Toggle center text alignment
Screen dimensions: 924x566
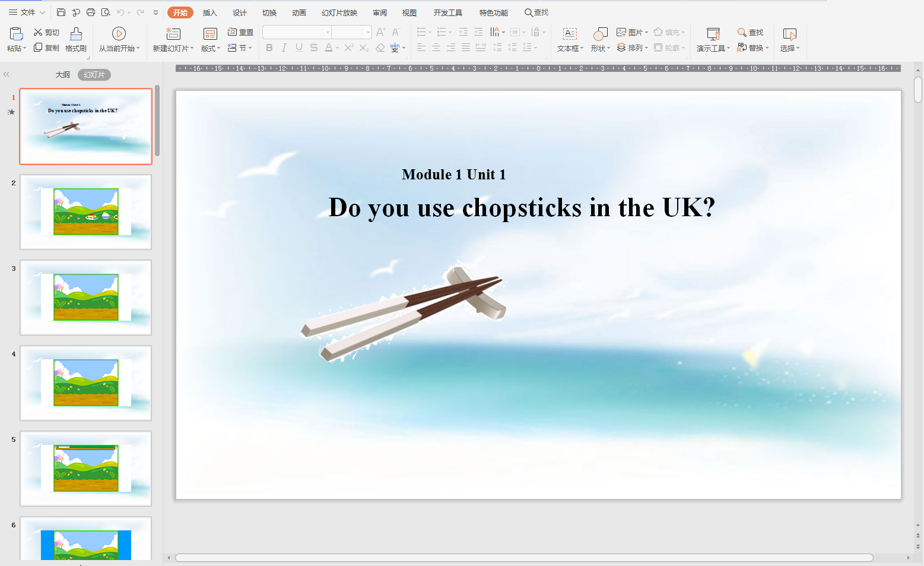(x=436, y=48)
